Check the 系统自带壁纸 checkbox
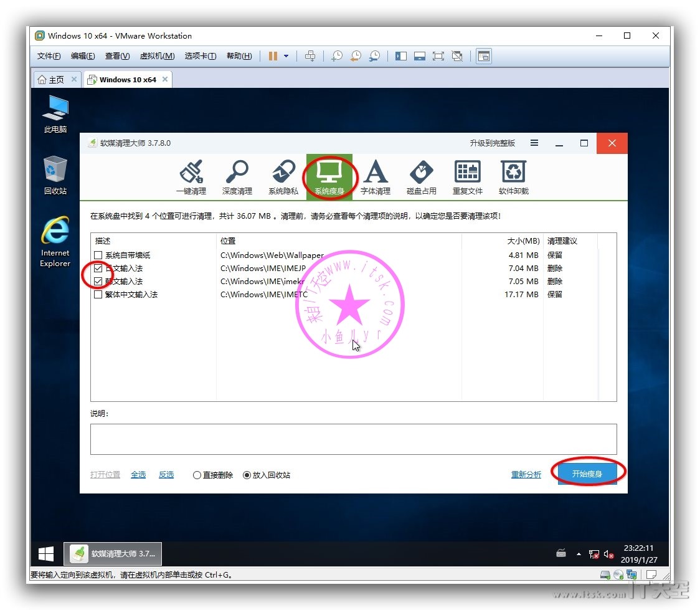700x610 pixels. point(98,255)
